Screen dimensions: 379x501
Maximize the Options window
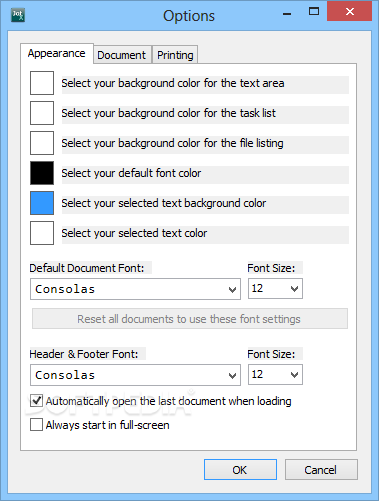(314, 12)
